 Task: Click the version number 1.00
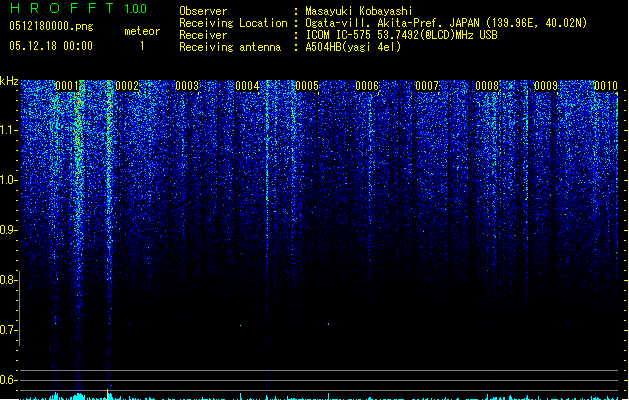click(x=136, y=8)
